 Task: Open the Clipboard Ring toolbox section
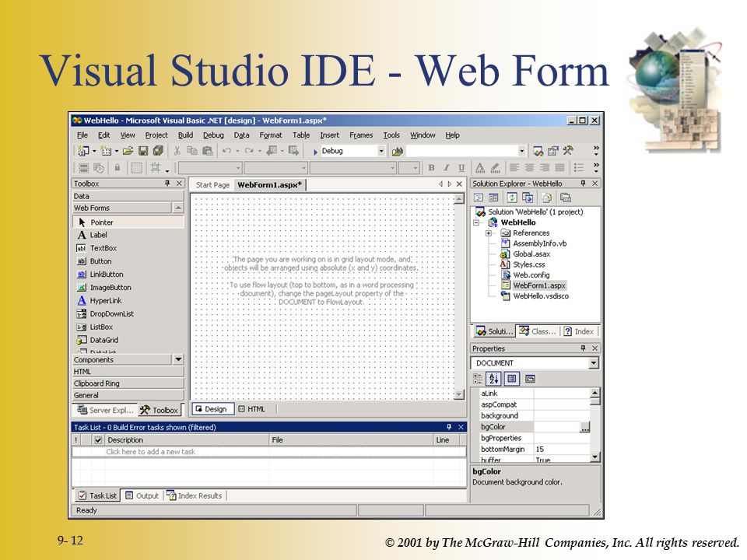[x=128, y=383]
